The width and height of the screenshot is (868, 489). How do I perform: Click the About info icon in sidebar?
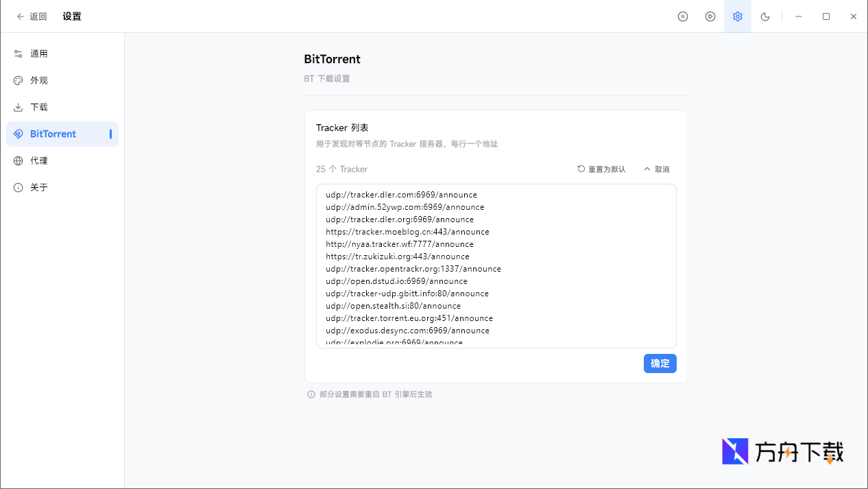coord(19,187)
